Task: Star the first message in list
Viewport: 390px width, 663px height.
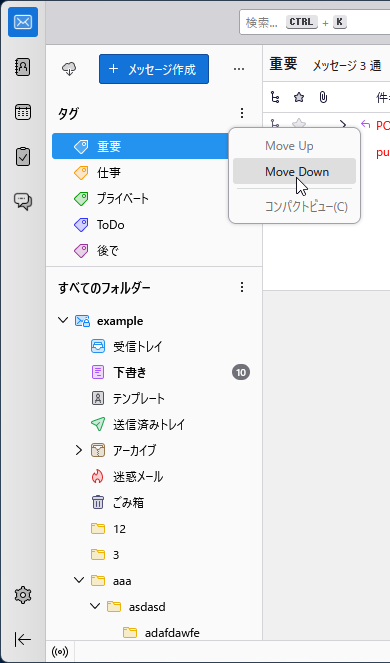Action: pyautogui.click(x=299, y=124)
